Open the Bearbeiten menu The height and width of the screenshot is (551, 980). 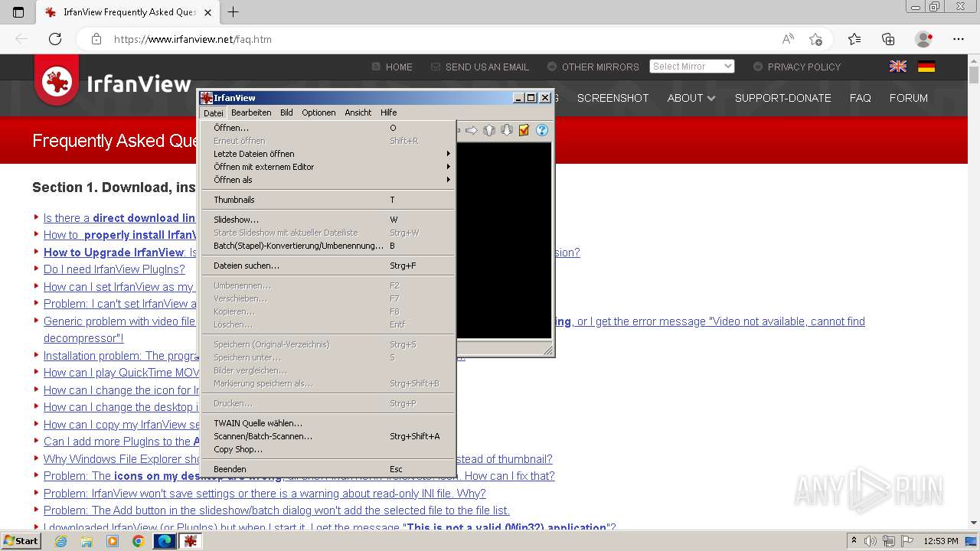click(x=251, y=112)
